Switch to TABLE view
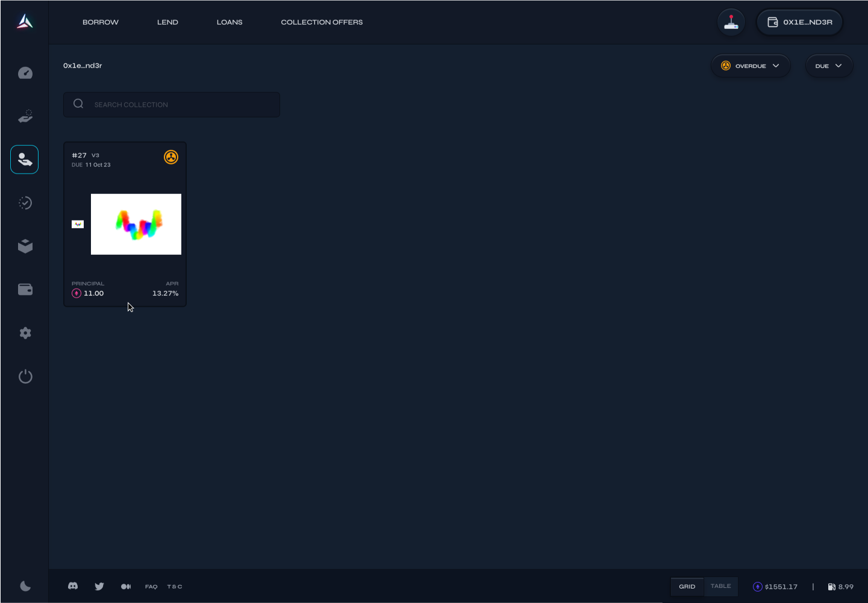The width and height of the screenshot is (868, 603). (x=720, y=586)
